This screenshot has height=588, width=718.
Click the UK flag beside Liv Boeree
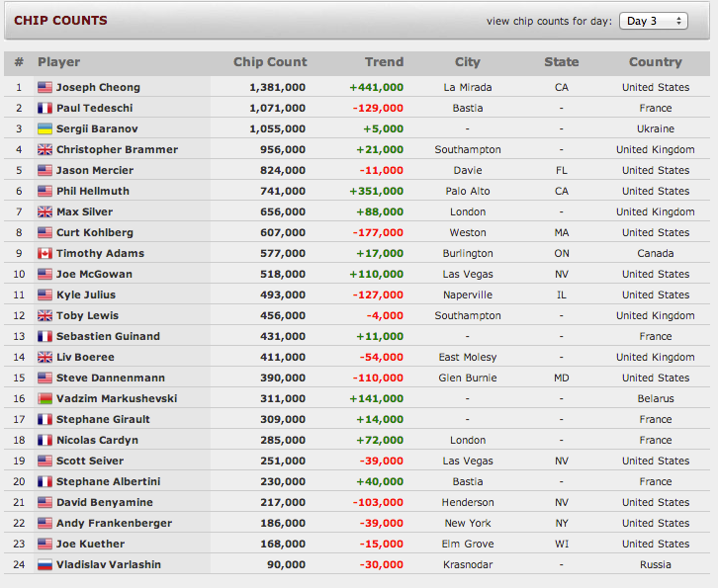pyautogui.click(x=45, y=357)
